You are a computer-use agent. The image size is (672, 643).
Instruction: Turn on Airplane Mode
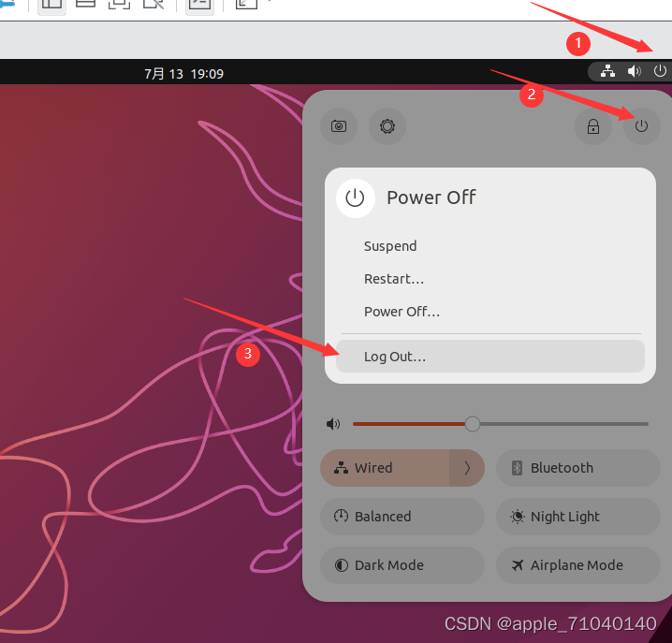(x=578, y=565)
